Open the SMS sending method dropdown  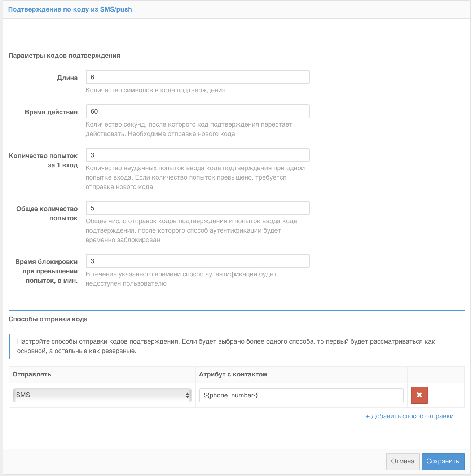point(102,395)
